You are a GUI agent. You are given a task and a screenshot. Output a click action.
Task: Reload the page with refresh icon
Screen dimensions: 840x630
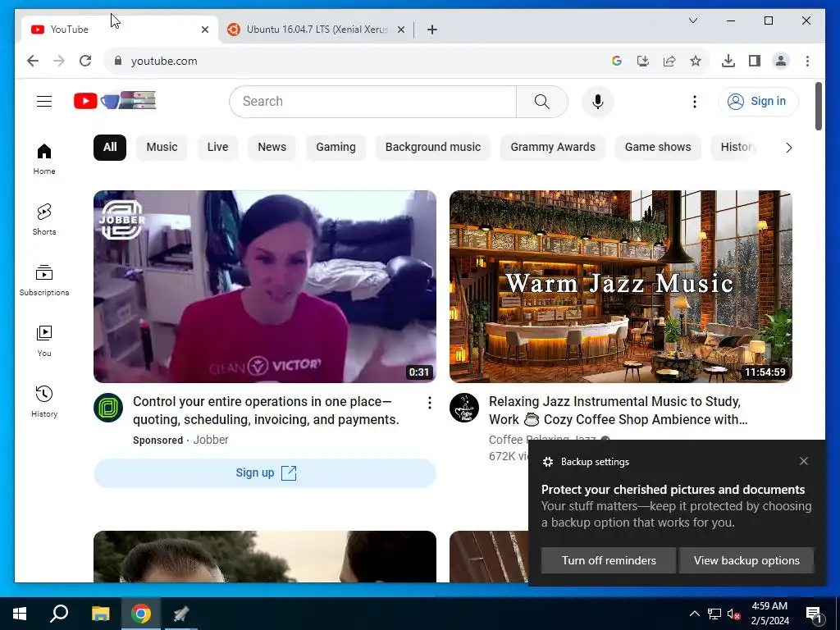click(85, 61)
